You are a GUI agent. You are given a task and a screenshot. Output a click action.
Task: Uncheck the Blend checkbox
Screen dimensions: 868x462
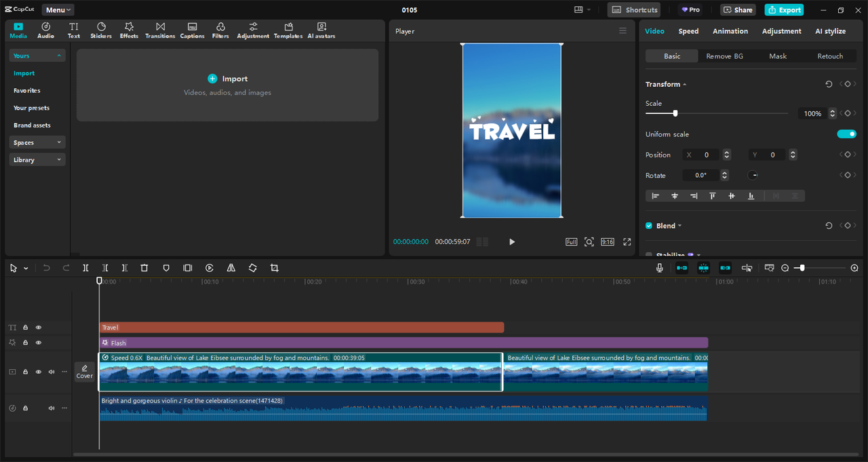coord(649,226)
